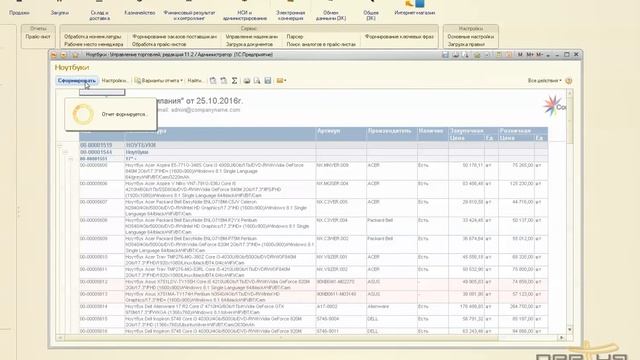Open Формирование заказов поставщикам link
Screen dimensions: 640x360
[174, 37]
